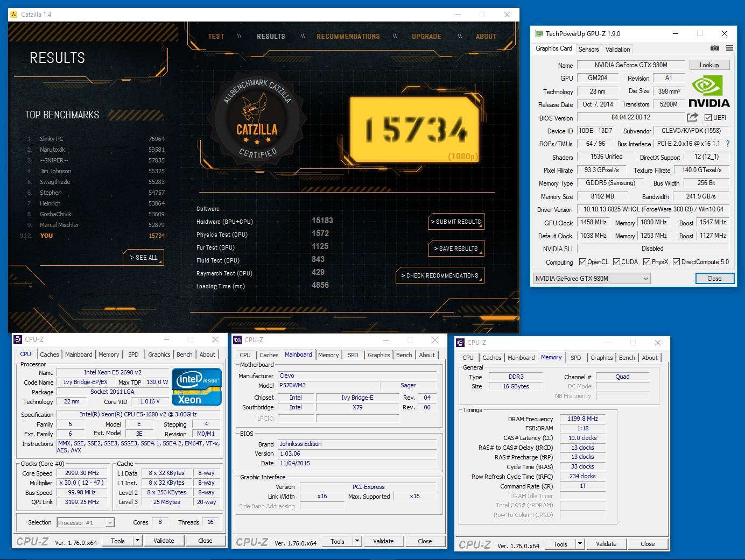Switch to Graphics tab in Memory CPU-Z window
Screen dimensions: 745x560
click(x=601, y=358)
